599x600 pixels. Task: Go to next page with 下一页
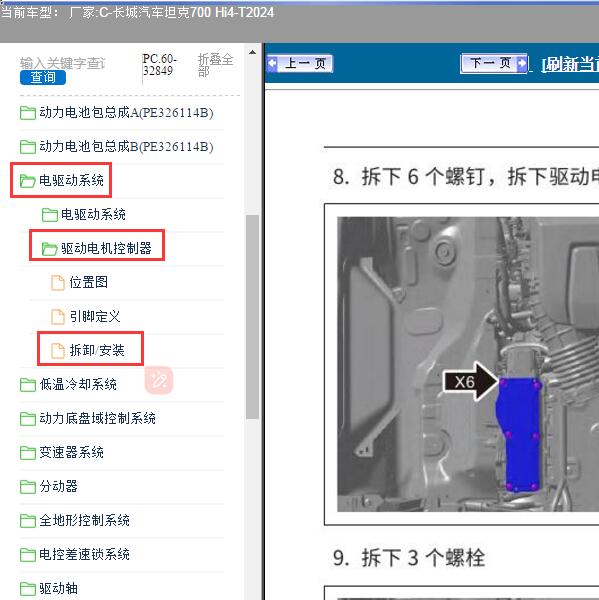(494, 63)
